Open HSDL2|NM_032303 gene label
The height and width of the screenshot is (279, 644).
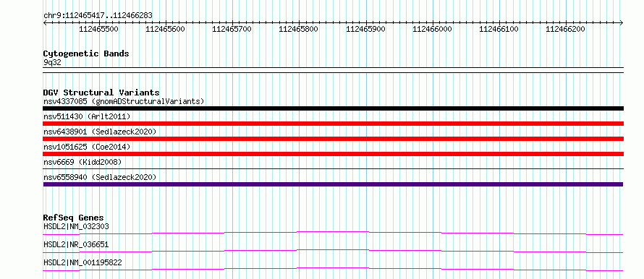(x=76, y=226)
